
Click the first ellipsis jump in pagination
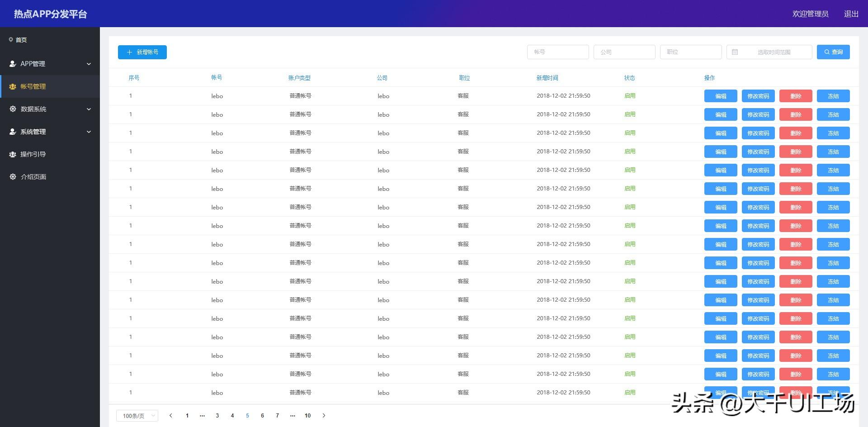click(202, 416)
